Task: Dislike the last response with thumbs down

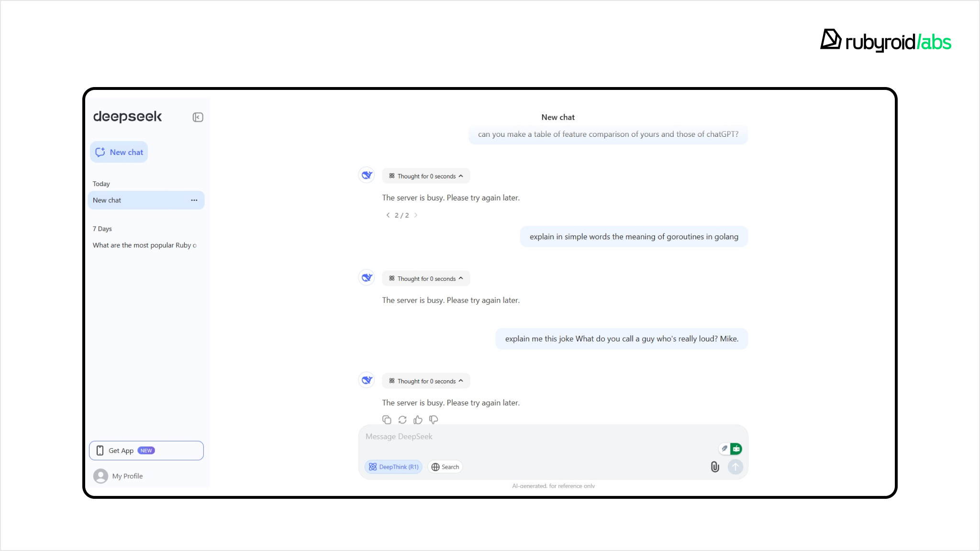Action: tap(434, 419)
